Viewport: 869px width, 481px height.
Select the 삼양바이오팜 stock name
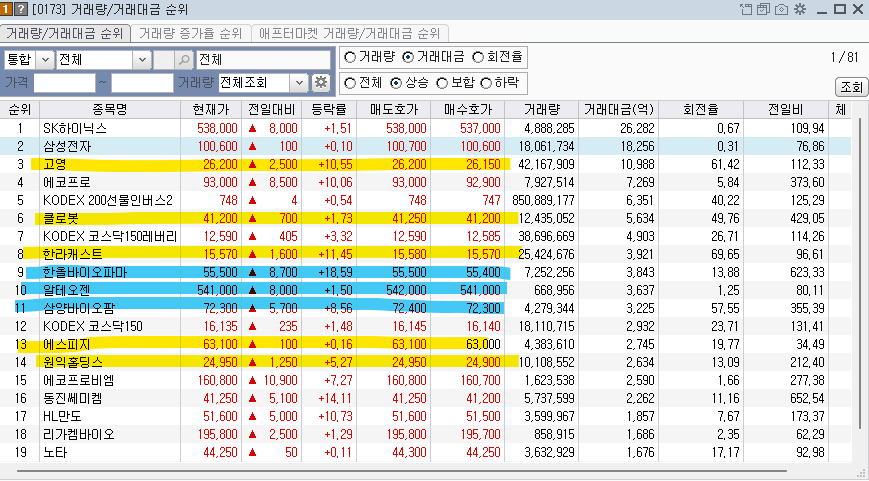[x=79, y=308]
